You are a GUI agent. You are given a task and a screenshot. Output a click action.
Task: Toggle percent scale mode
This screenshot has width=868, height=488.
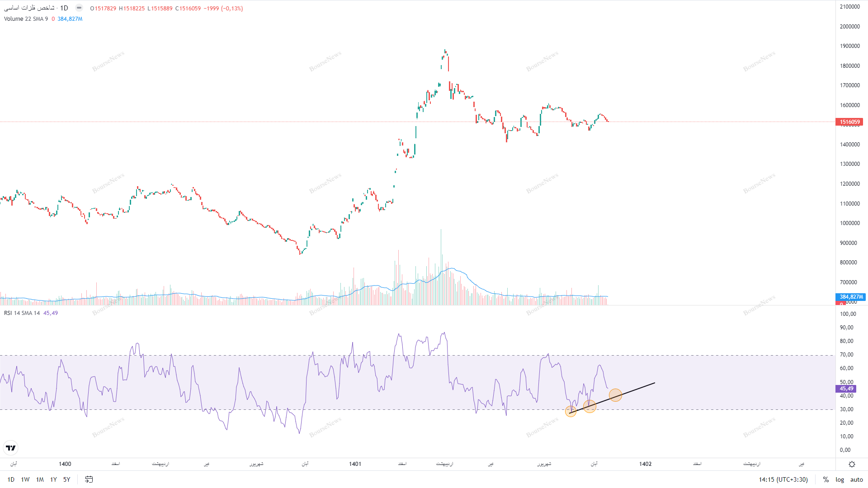tap(826, 479)
